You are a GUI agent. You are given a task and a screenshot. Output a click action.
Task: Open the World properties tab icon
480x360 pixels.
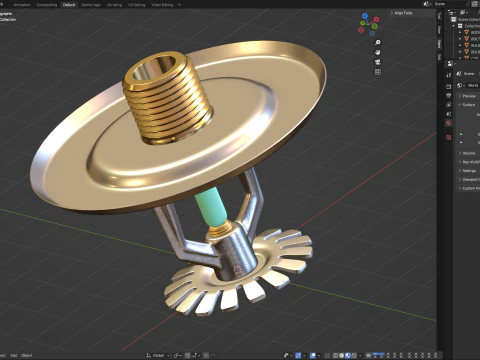(449, 123)
